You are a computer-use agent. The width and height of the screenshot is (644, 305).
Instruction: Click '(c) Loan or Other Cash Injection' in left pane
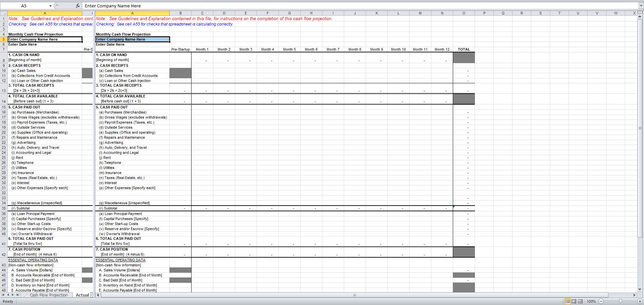click(x=37, y=81)
